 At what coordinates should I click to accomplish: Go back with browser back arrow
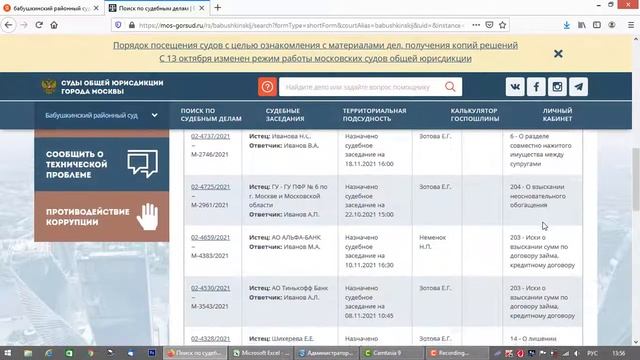coord(9,25)
